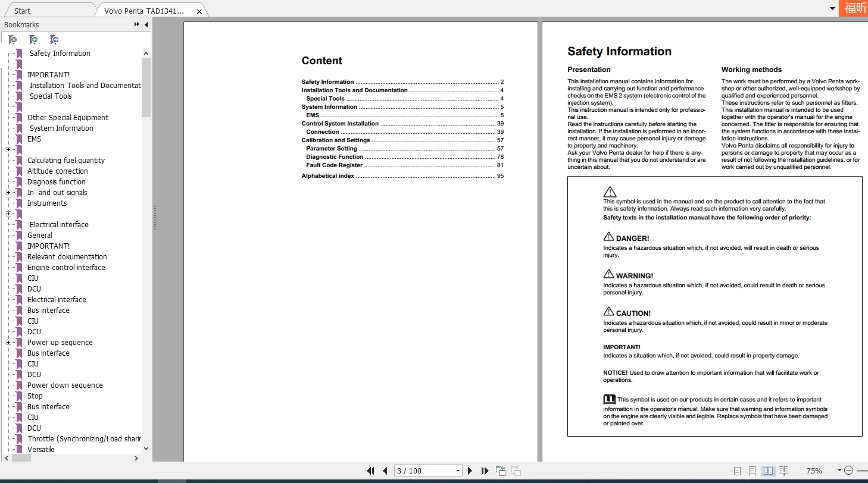Click the previous view icon
The image size is (868, 483).
coord(501,471)
